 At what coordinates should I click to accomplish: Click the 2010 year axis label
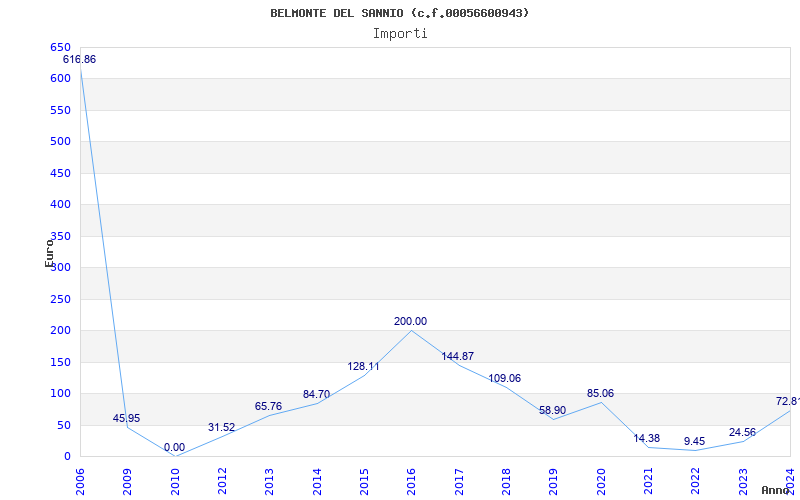click(174, 482)
